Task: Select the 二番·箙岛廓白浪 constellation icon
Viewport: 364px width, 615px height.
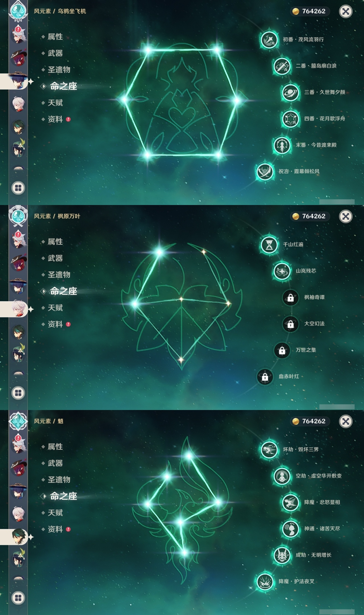Action: [x=282, y=66]
